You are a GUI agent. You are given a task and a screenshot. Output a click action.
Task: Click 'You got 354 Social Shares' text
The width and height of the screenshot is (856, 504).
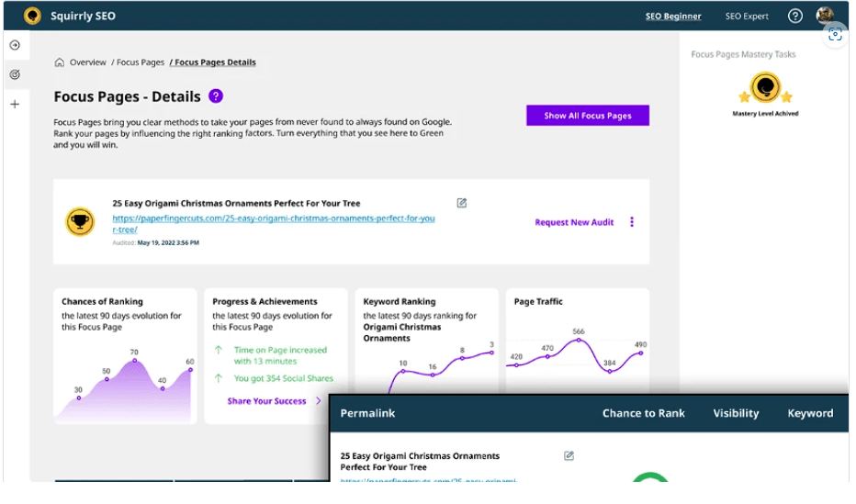tap(283, 378)
